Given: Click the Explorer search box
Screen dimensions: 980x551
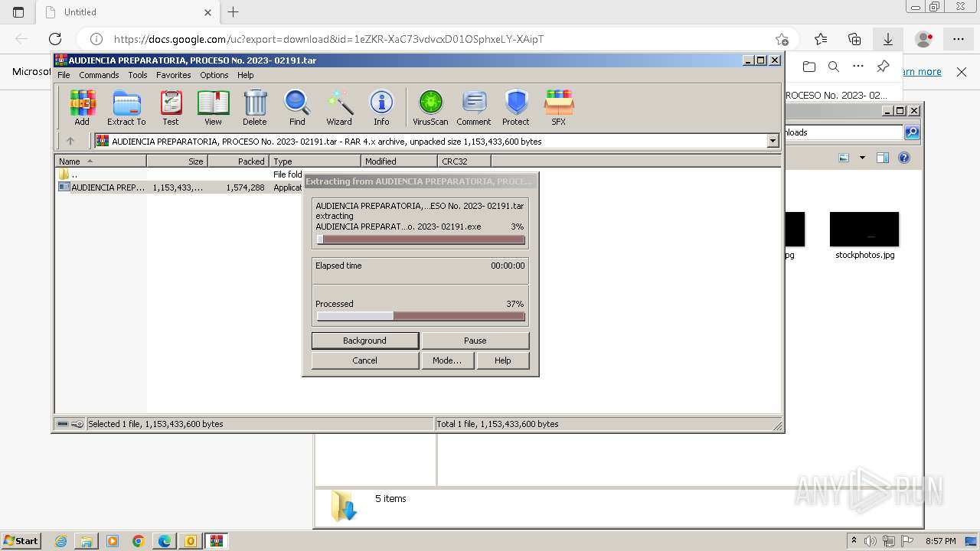Looking at the screenshot, I should point(844,132).
